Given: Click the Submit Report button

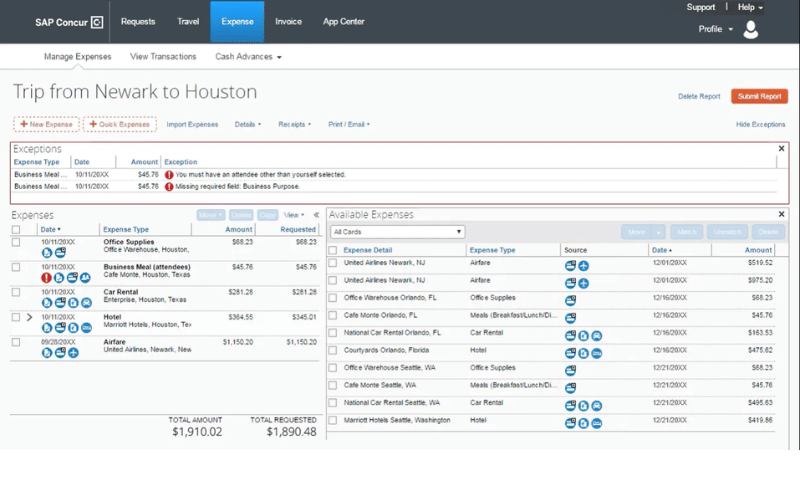Looking at the screenshot, I should [759, 97].
